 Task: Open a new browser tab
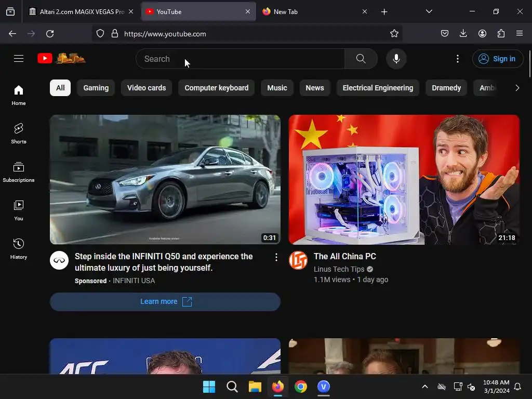(x=384, y=12)
